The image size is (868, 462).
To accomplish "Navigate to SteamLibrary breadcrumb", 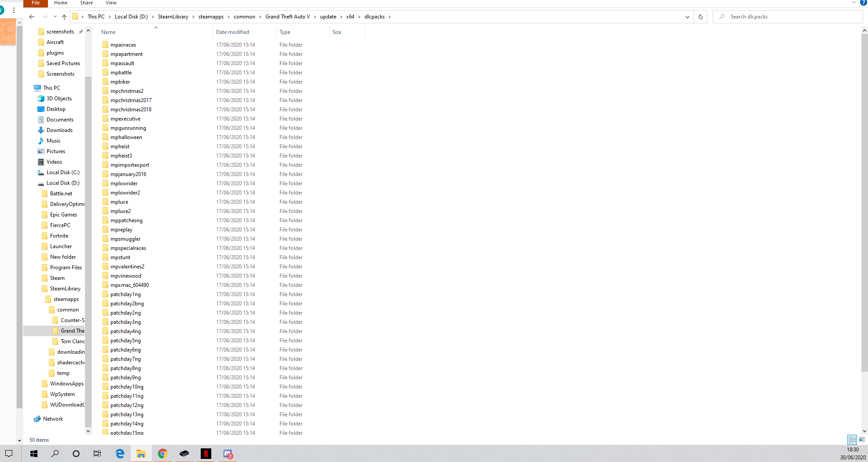I will click(x=173, y=17).
